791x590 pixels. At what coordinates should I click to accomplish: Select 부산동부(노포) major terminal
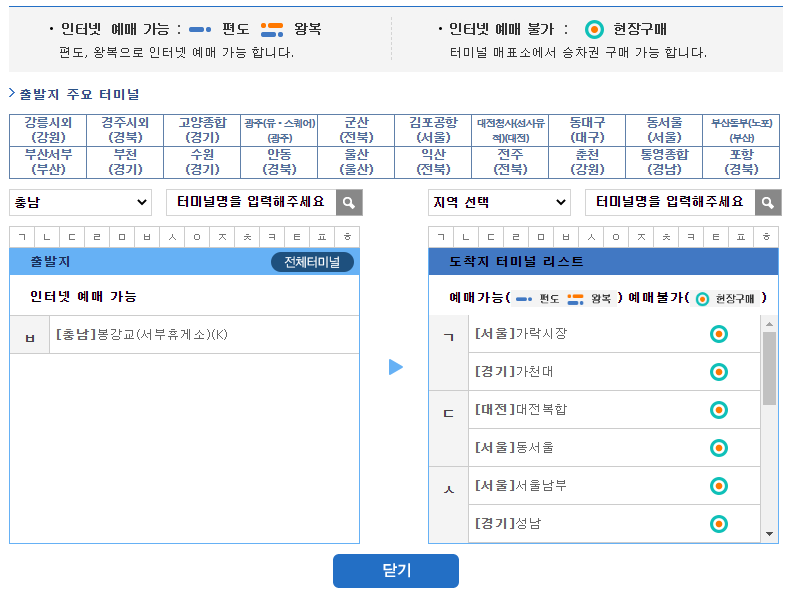pyautogui.click(x=742, y=130)
